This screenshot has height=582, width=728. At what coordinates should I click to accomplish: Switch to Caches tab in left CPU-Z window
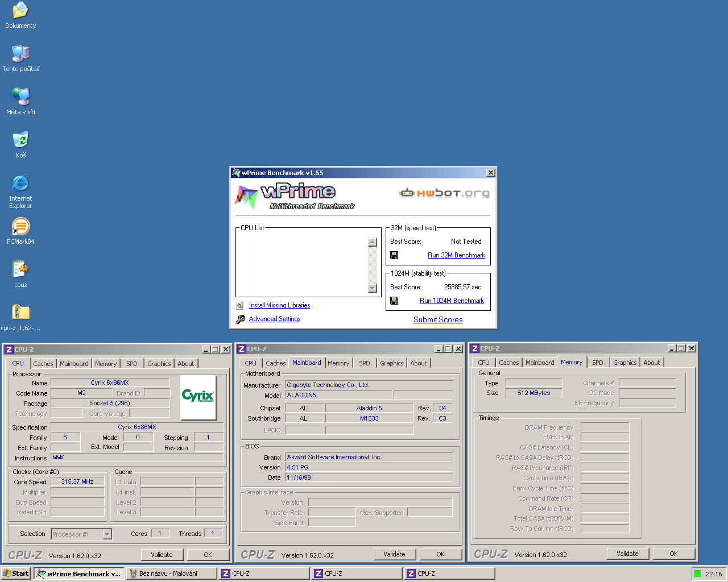click(43, 364)
